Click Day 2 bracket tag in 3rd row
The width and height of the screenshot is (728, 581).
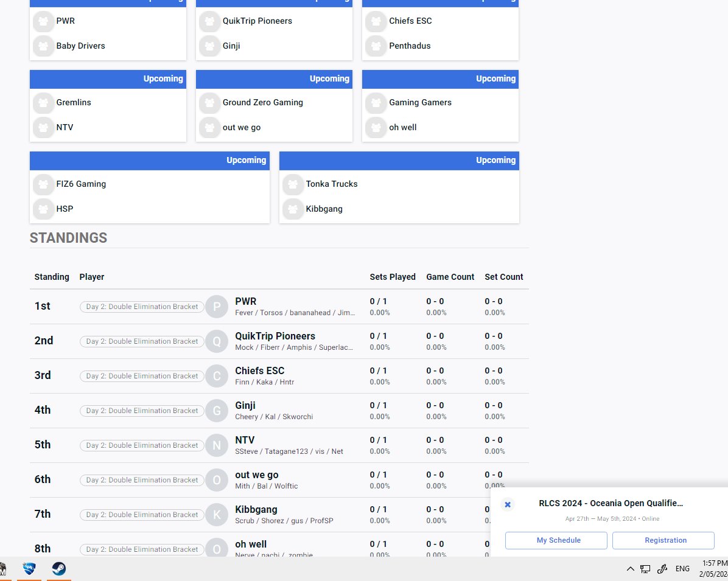(142, 376)
